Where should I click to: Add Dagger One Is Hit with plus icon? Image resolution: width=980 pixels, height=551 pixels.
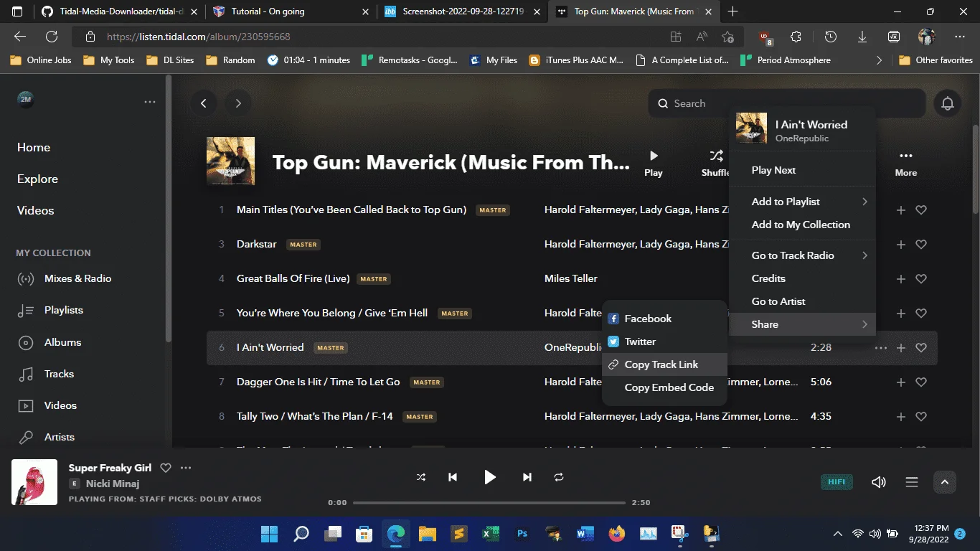[x=901, y=382]
